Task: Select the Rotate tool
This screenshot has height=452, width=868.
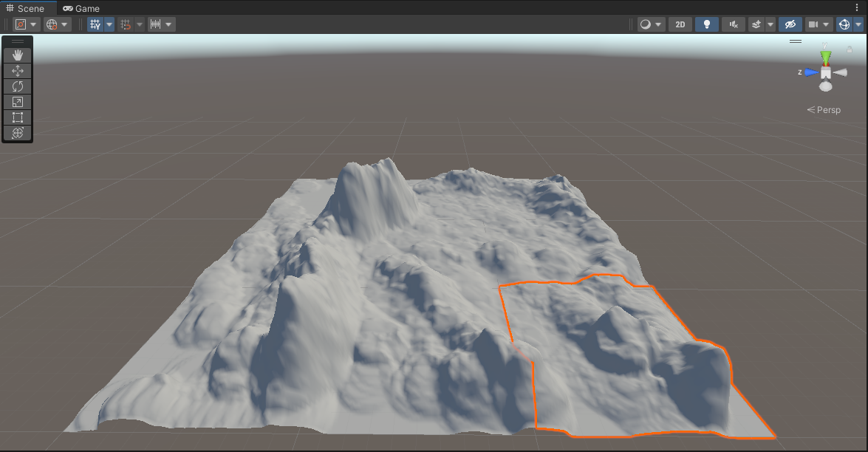Action: click(18, 86)
